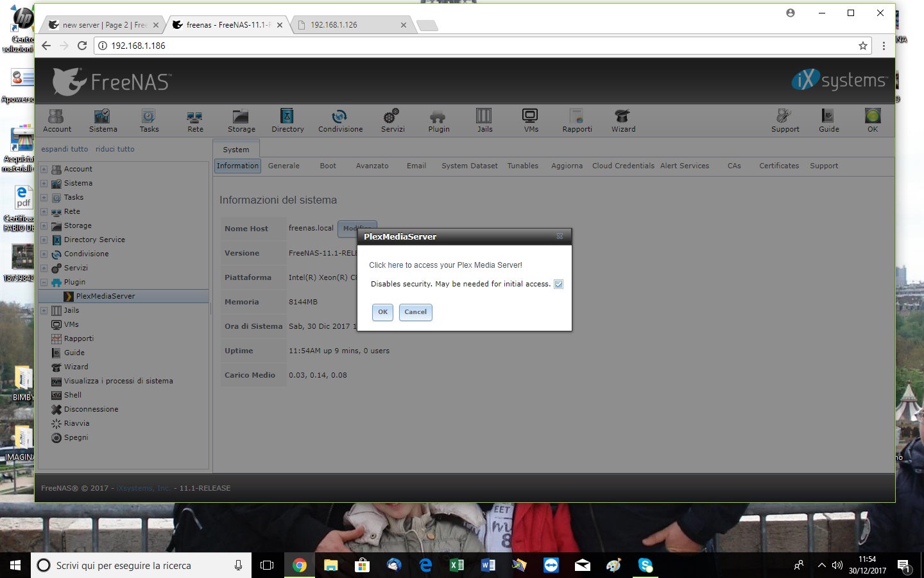Open Shell from the sidebar tree

pyautogui.click(x=73, y=395)
